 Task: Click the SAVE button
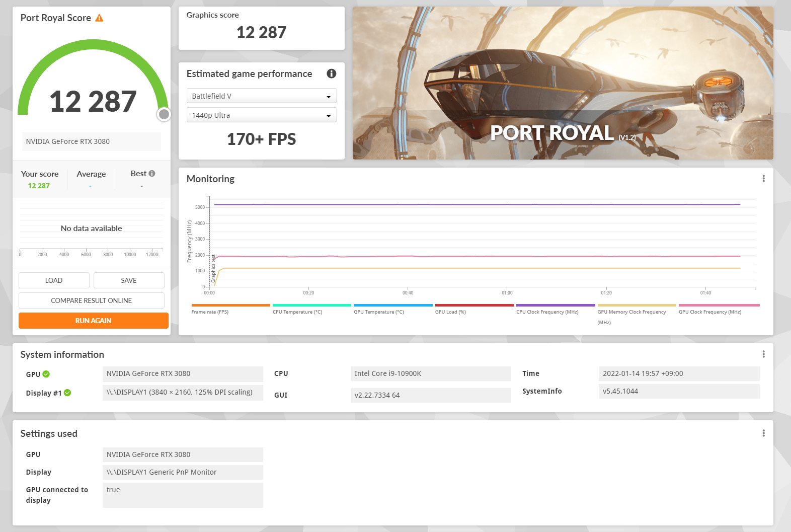tap(129, 280)
